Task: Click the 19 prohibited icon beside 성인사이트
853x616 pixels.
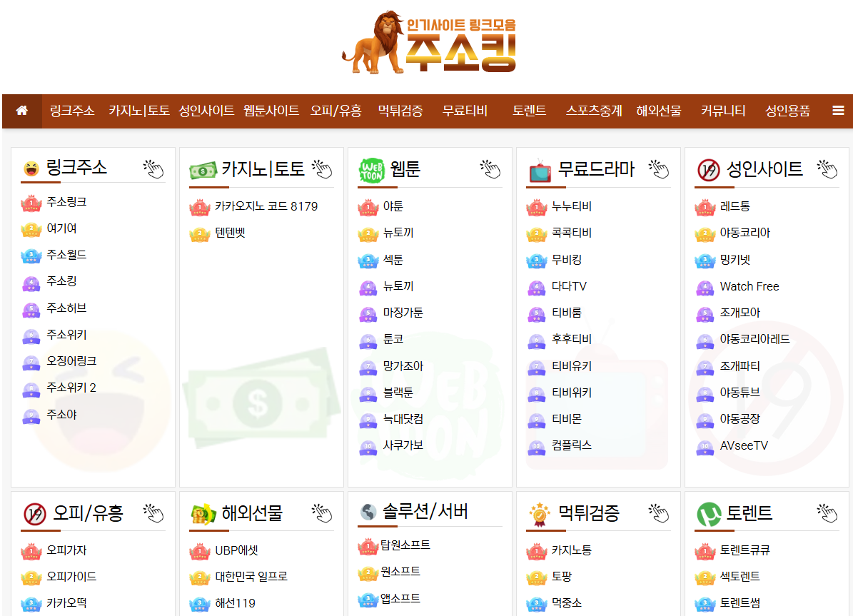Action: pos(708,171)
